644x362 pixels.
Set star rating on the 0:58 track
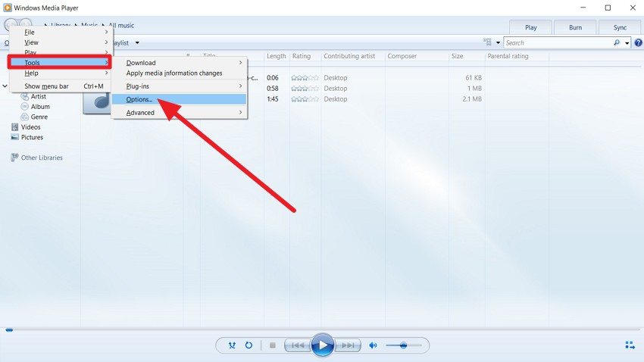[x=305, y=89]
